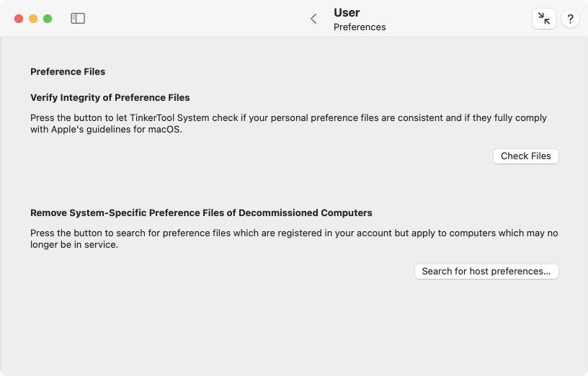Click the inward-arrows collapse pane icon
Image resolution: width=588 pixels, height=376 pixels.
tap(544, 19)
